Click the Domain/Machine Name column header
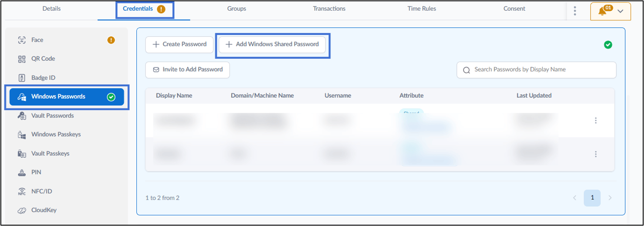 coord(262,96)
